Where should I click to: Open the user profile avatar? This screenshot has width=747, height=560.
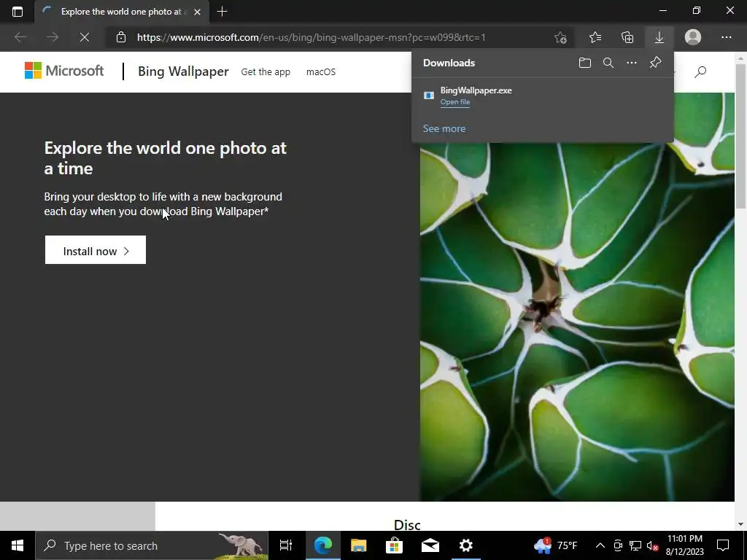[x=693, y=37]
